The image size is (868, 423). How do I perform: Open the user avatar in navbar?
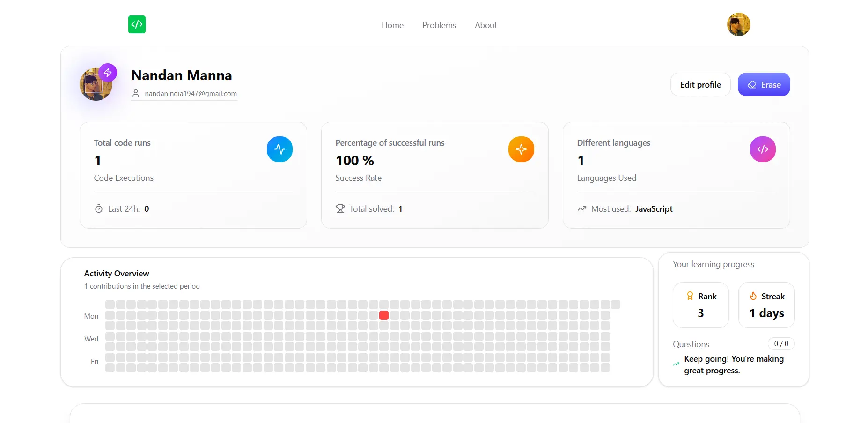tap(738, 24)
